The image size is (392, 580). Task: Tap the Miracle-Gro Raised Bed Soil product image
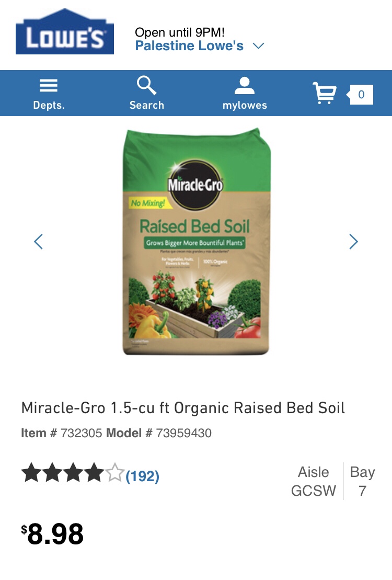click(196, 241)
